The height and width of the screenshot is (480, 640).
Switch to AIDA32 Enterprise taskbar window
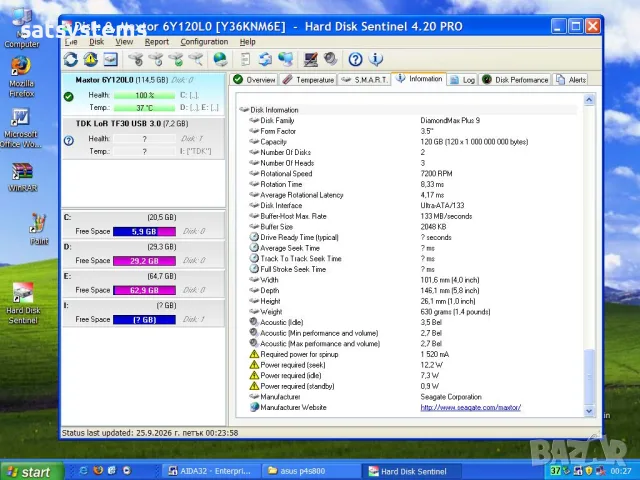pos(210,471)
